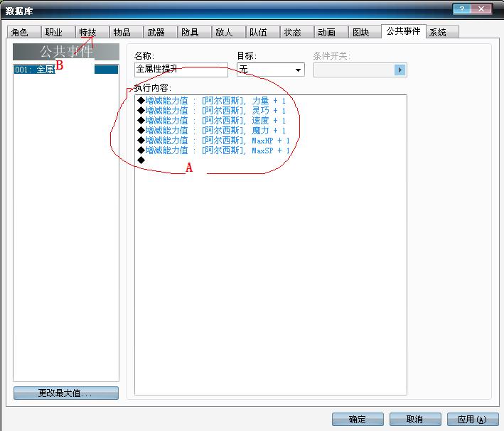This screenshot has height=431, width=504.
Task: Switch to the 系统 tab
Action: (x=443, y=32)
